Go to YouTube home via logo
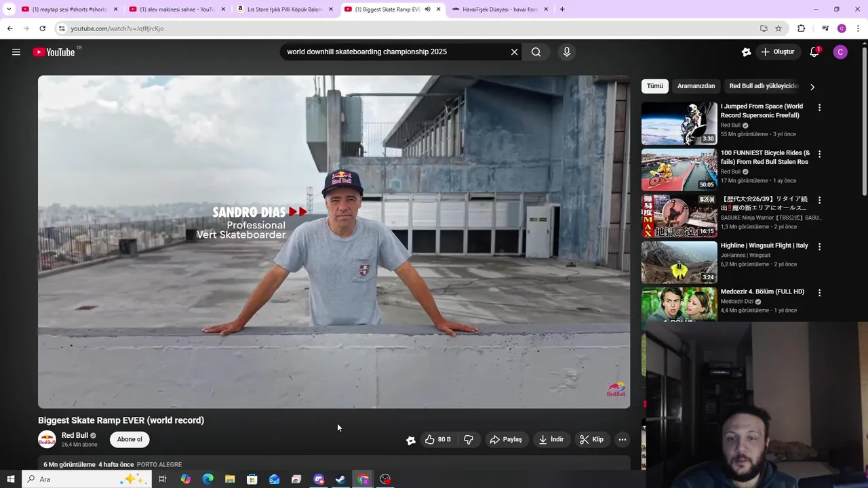The height and width of the screenshot is (488, 868). click(54, 52)
